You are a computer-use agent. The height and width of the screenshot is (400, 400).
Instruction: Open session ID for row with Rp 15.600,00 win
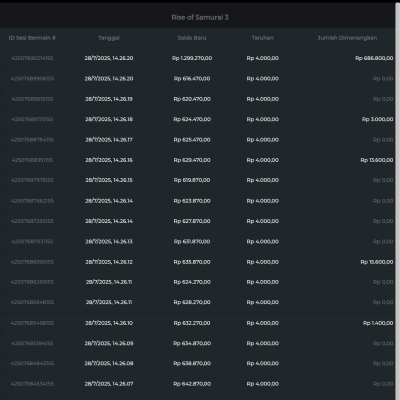pos(32,262)
